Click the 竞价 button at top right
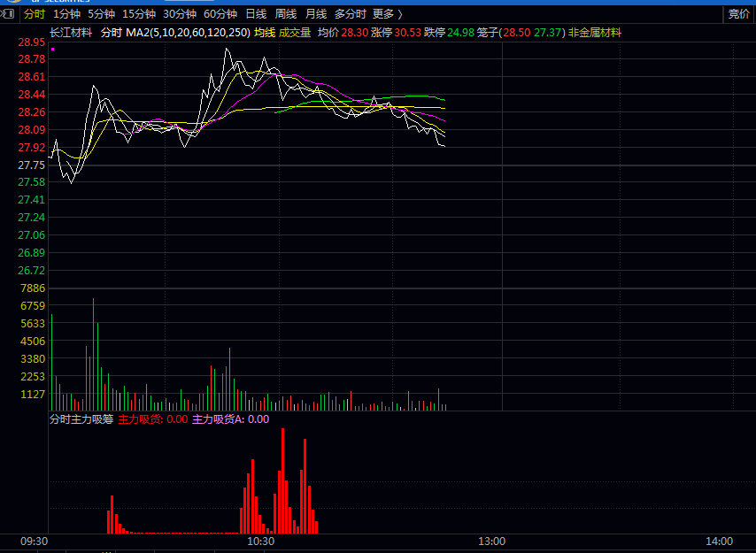 click(x=737, y=14)
